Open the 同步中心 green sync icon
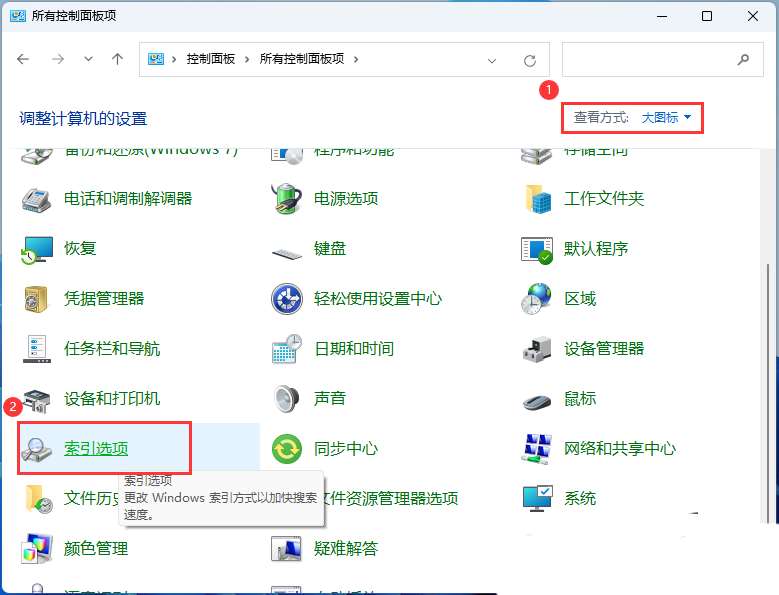779x595 pixels. [287, 448]
